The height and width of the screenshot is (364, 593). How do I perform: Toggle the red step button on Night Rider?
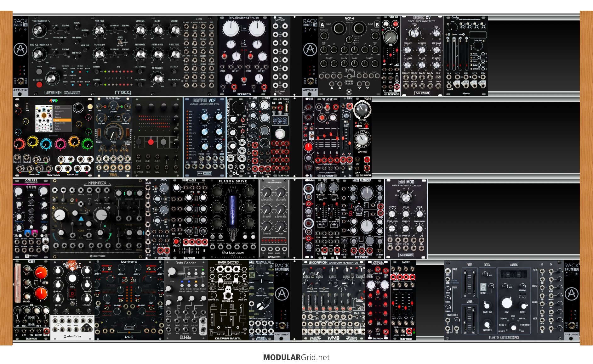151,142
